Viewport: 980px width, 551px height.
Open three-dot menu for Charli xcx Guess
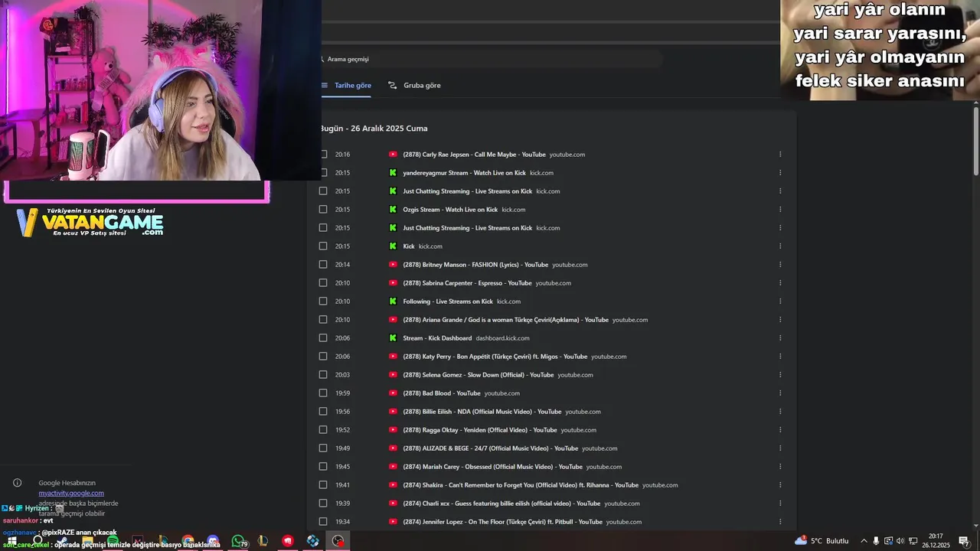point(780,504)
